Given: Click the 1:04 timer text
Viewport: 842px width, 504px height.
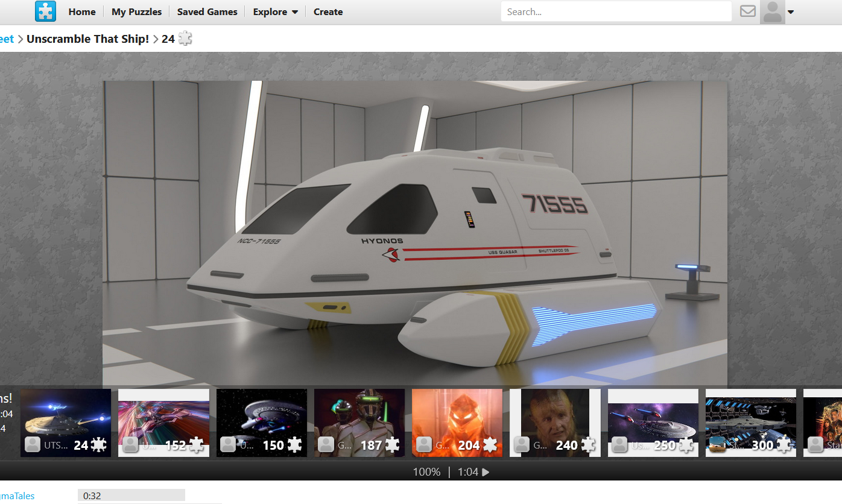Looking at the screenshot, I should click(467, 472).
